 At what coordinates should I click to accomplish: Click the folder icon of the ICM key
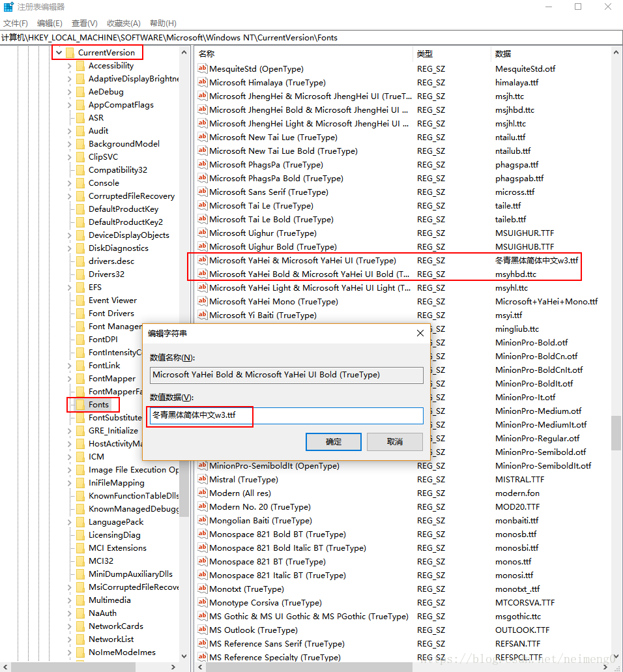coord(80,457)
